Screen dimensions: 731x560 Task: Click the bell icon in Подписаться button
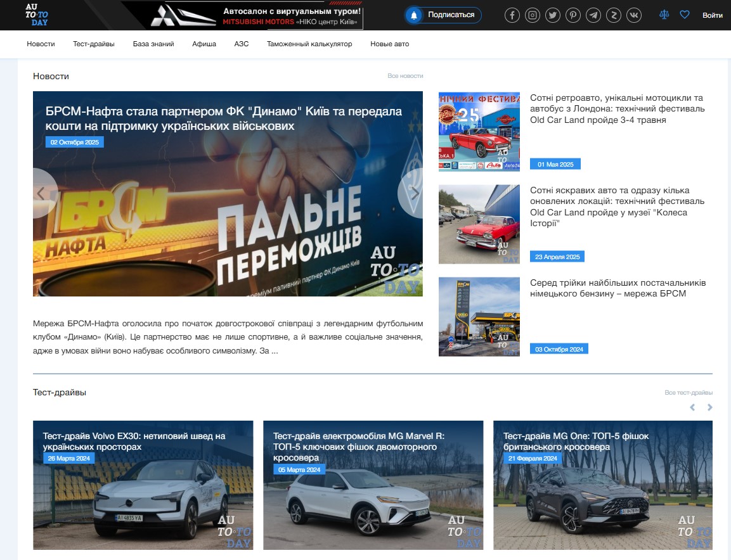tap(413, 15)
